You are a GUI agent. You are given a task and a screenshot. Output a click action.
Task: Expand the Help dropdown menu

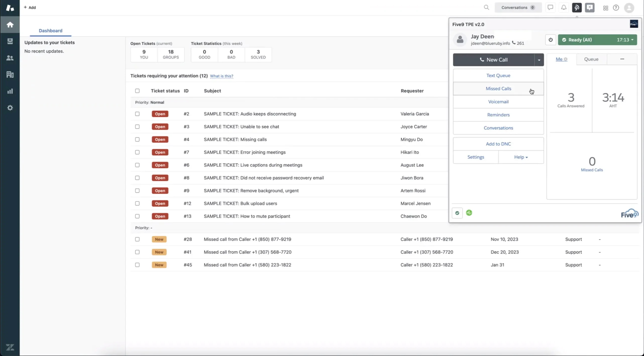tap(521, 156)
